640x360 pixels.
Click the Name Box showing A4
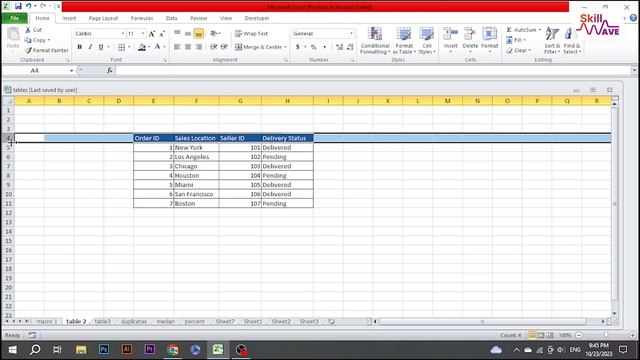point(35,71)
